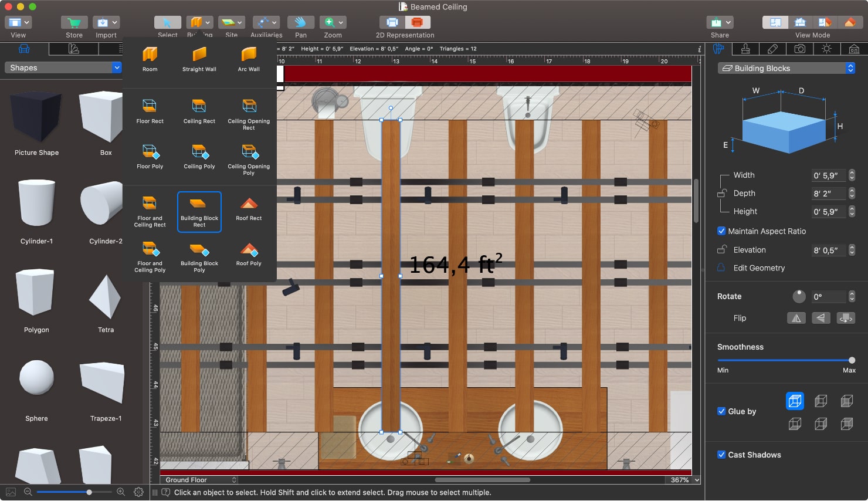Expand the Building Blocks dropdown
The image size is (868, 501).
786,69
